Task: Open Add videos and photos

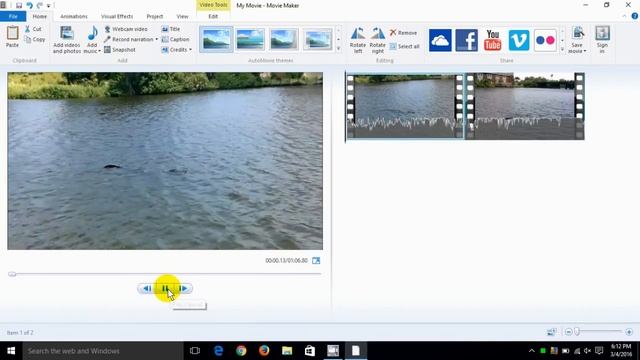Action: (x=67, y=40)
